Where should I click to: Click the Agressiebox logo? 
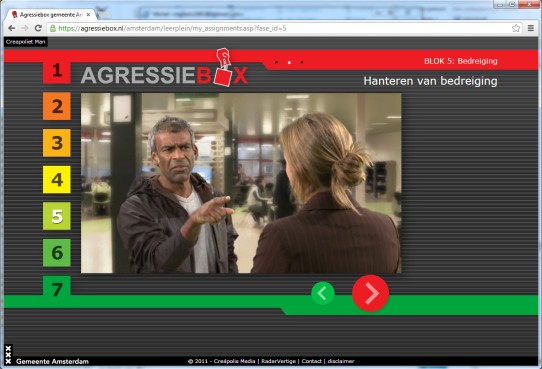(x=165, y=69)
